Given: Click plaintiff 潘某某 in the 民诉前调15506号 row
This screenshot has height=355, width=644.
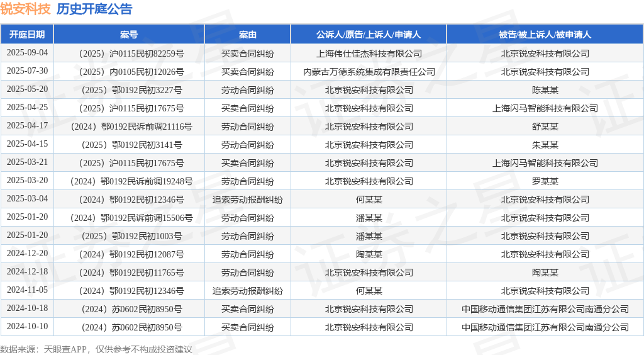Looking at the screenshot, I should (x=369, y=218).
